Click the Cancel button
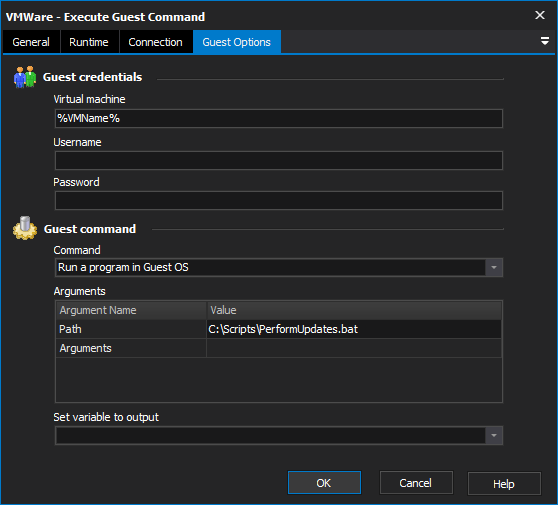The height and width of the screenshot is (505, 558). coord(416,483)
